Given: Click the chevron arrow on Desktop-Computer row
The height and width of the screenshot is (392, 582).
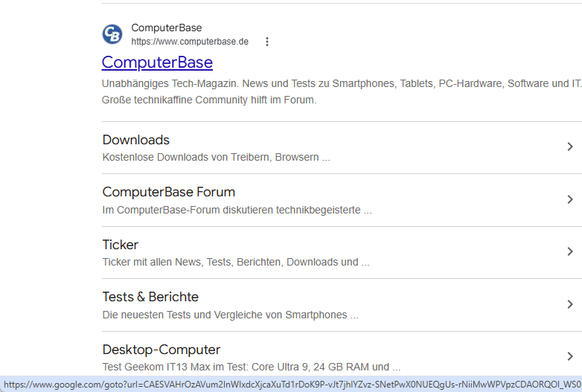Looking at the screenshot, I should coord(570,356).
